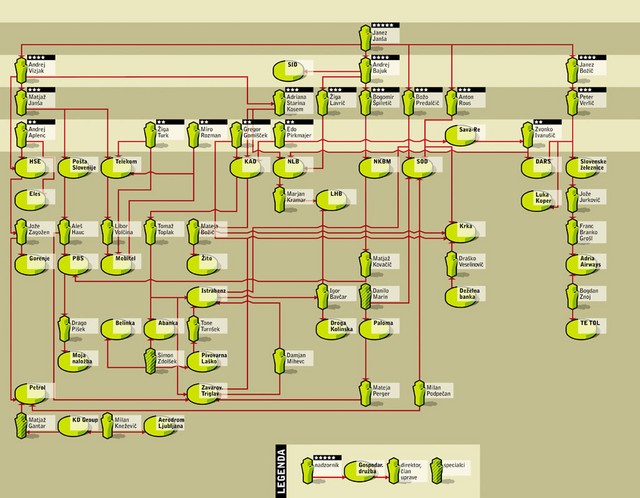640x498 pixels.
Task: Click the vertical LEGENDA heading
Action: tap(281, 471)
